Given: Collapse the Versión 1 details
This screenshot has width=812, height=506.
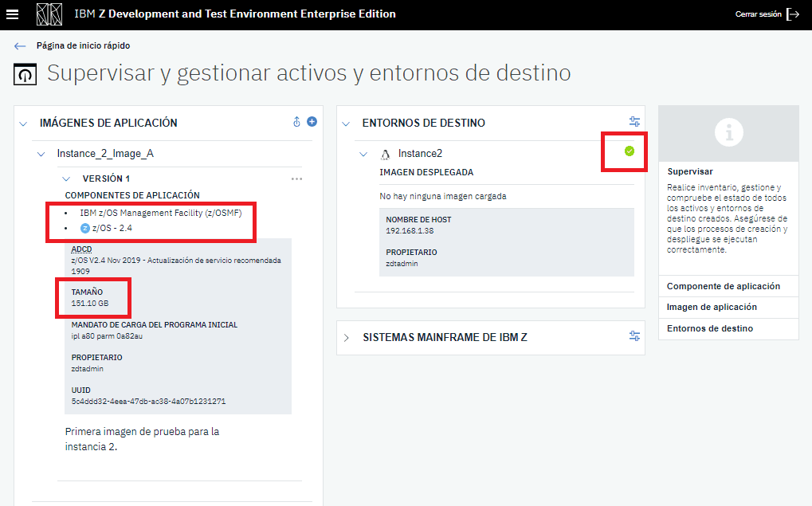Looking at the screenshot, I should coord(67,179).
